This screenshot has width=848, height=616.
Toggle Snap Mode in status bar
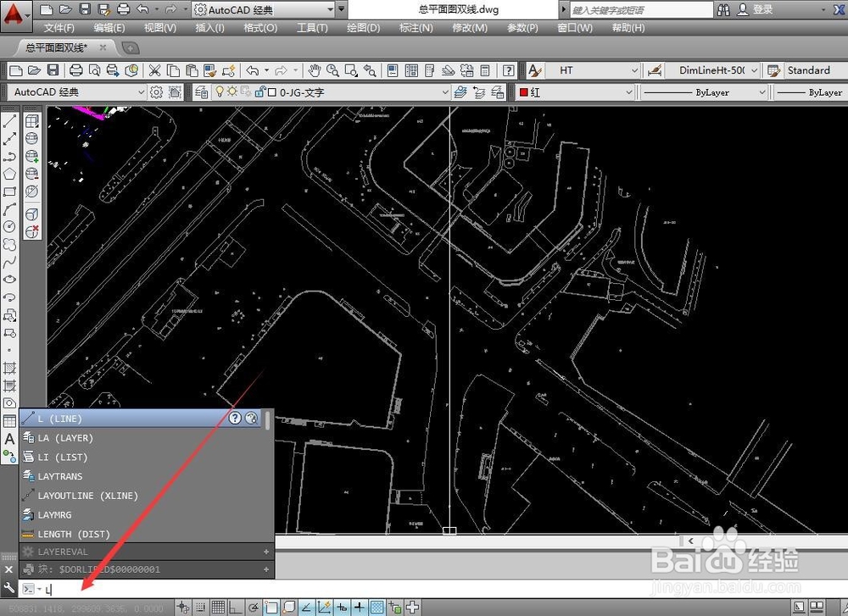click(201, 608)
